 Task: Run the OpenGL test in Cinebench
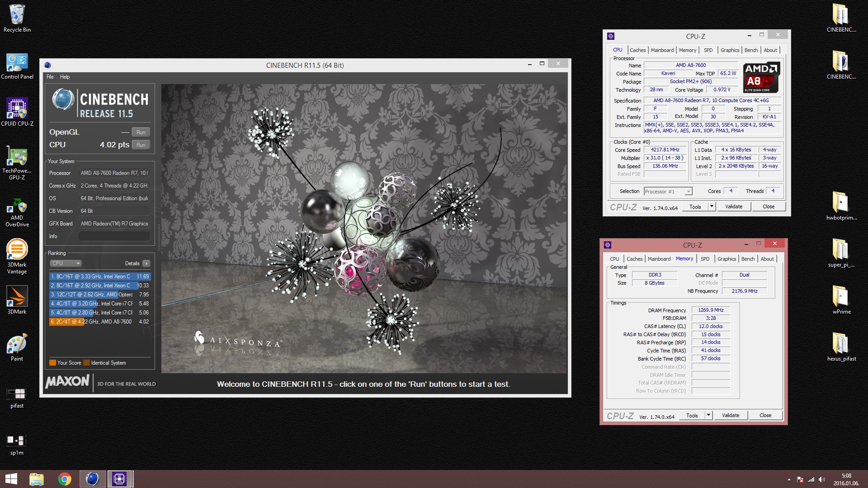141,132
